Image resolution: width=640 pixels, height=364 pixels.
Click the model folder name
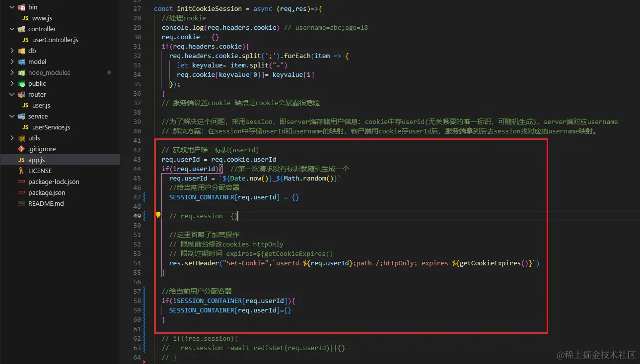[x=37, y=62]
